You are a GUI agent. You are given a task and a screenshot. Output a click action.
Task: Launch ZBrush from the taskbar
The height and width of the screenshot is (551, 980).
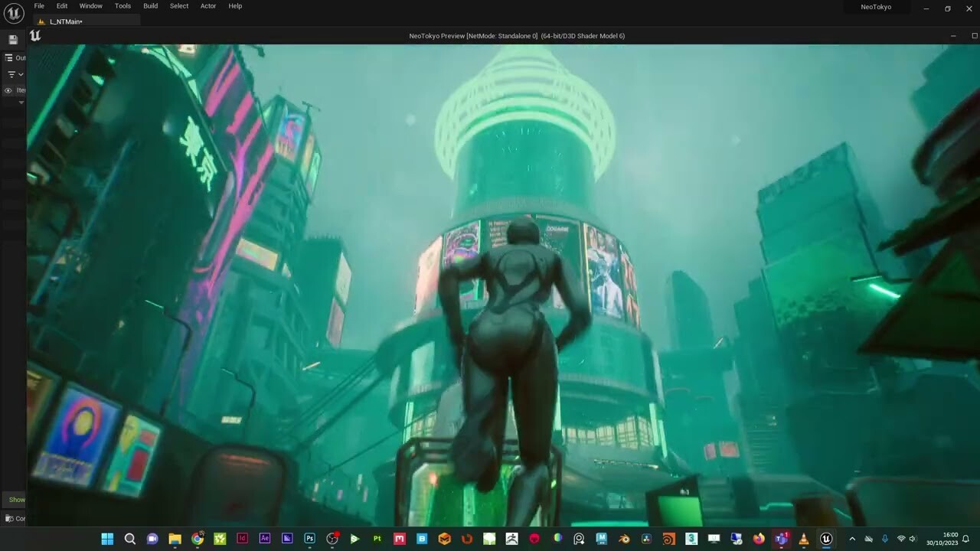click(x=511, y=539)
